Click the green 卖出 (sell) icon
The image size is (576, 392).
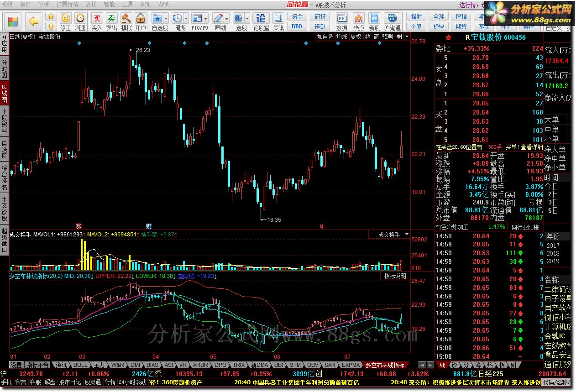pos(111,18)
